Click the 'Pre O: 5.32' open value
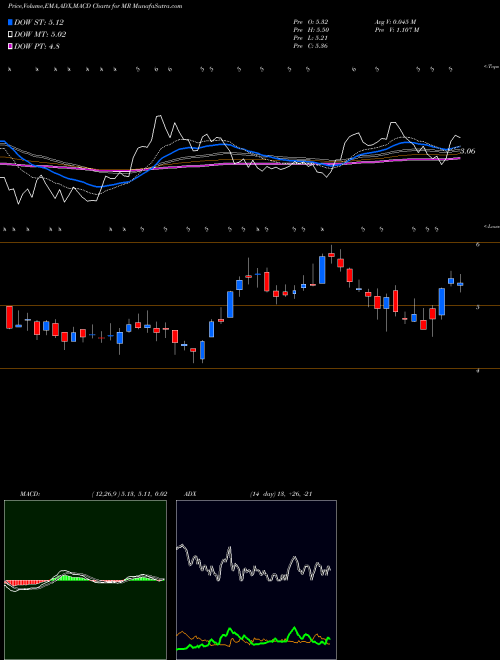This screenshot has width=500, height=660. pyautogui.click(x=311, y=22)
